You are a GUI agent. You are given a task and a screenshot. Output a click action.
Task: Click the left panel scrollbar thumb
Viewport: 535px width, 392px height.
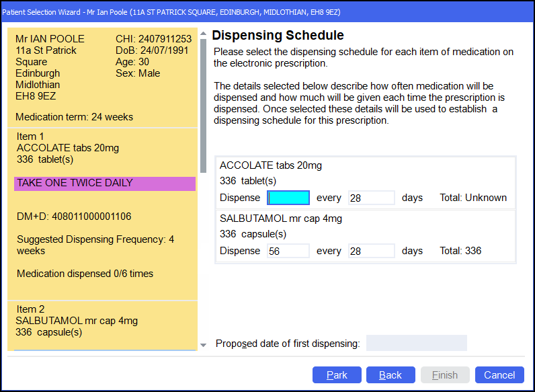pyautogui.click(x=204, y=104)
